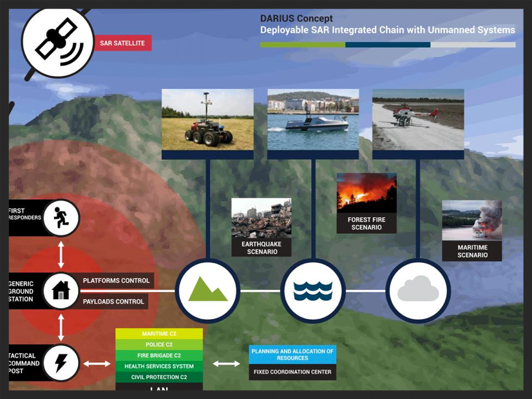Click the Generic Ground Station house icon

pos(61,291)
